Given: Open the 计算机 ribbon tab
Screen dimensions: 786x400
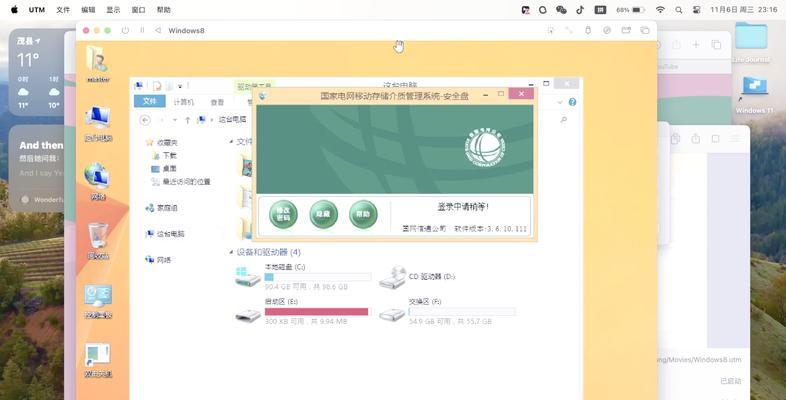Looking at the screenshot, I should [183, 102].
